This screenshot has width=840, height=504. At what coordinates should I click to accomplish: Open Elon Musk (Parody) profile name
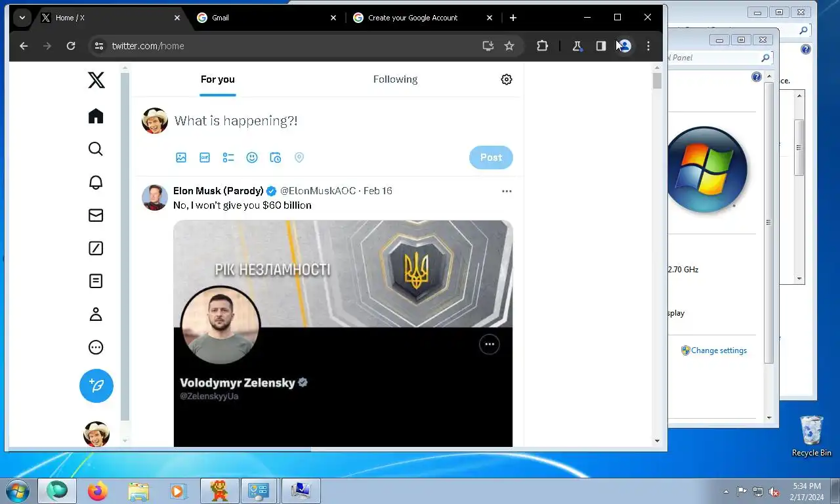(219, 191)
